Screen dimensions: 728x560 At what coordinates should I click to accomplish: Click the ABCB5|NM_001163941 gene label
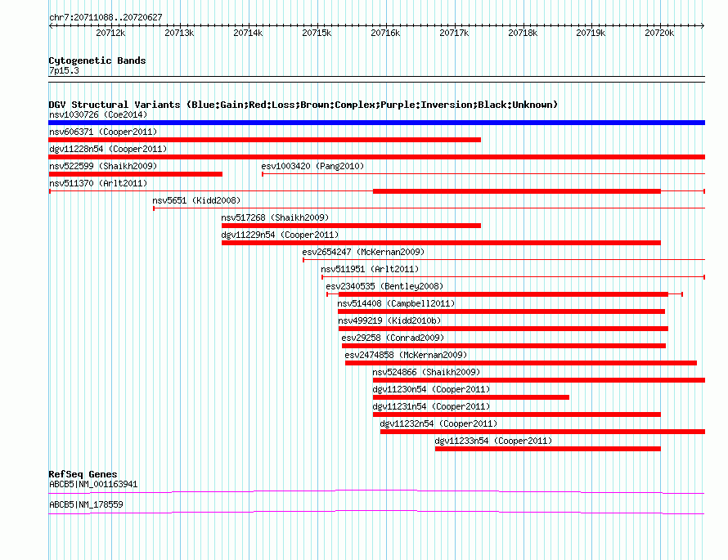coord(93,484)
